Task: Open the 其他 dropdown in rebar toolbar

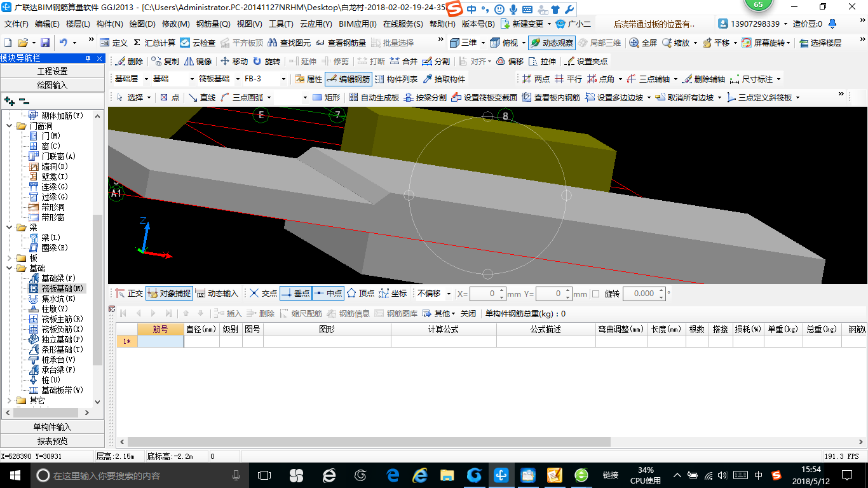Action: tap(440, 313)
